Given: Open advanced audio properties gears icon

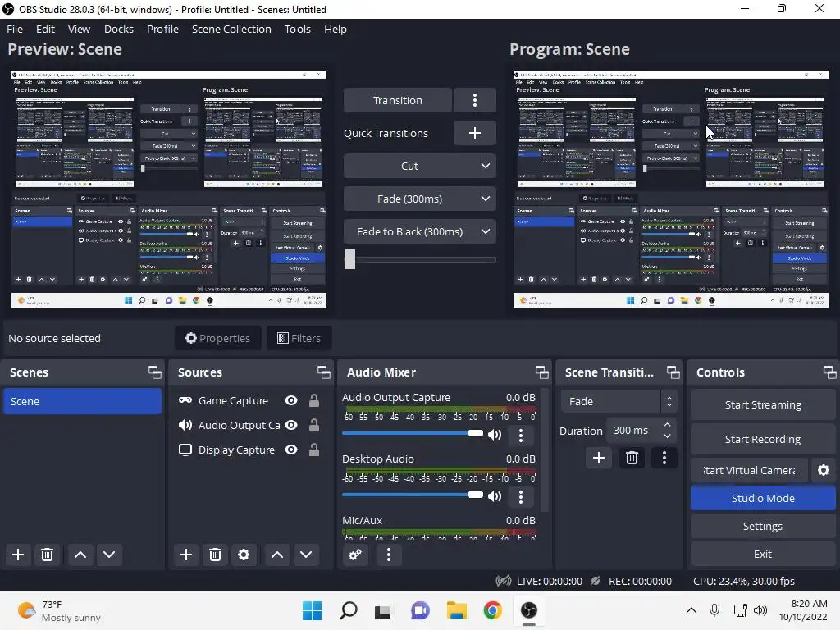Looking at the screenshot, I should point(355,555).
